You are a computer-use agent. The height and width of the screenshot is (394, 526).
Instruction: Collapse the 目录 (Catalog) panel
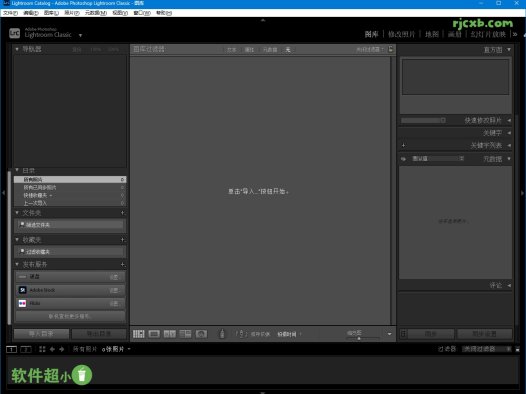click(17, 170)
